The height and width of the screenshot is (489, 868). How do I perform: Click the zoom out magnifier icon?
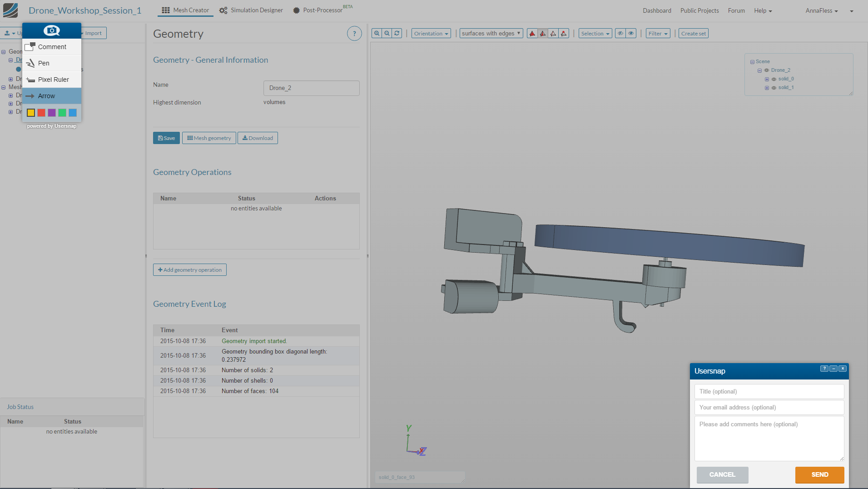[x=387, y=33]
